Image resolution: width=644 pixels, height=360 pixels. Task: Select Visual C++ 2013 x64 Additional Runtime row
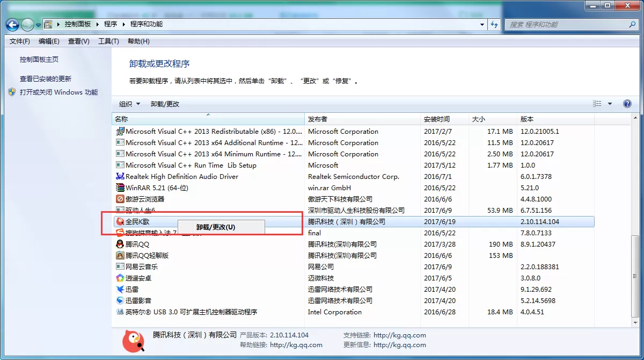355,142
